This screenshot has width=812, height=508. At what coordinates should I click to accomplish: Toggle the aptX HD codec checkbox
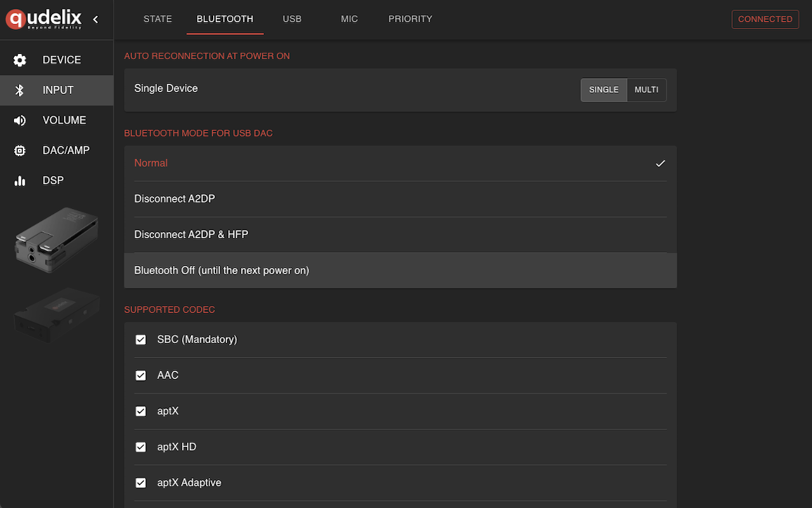[x=141, y=447]
